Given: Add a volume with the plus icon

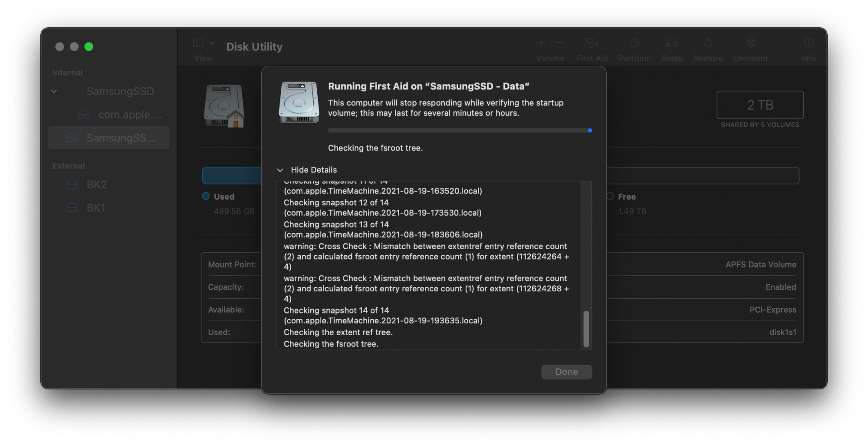Looking at the screenshot, I should click(x=541, y=43).
